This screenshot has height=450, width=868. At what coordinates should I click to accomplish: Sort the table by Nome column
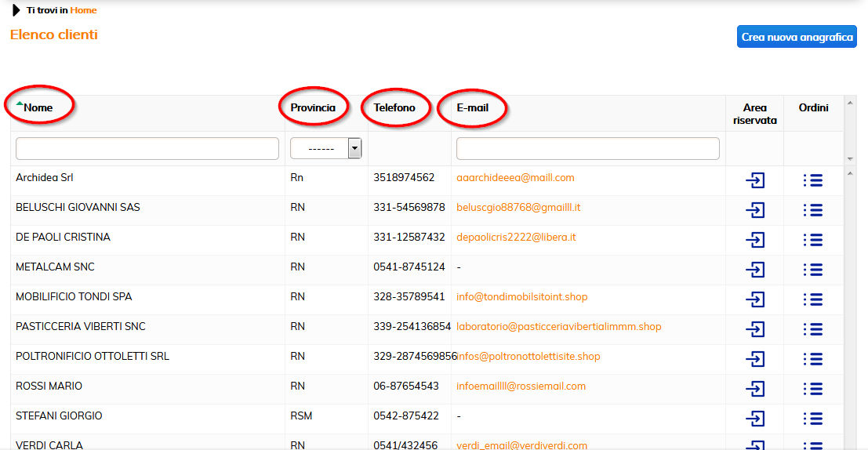[x=38, y=107]
